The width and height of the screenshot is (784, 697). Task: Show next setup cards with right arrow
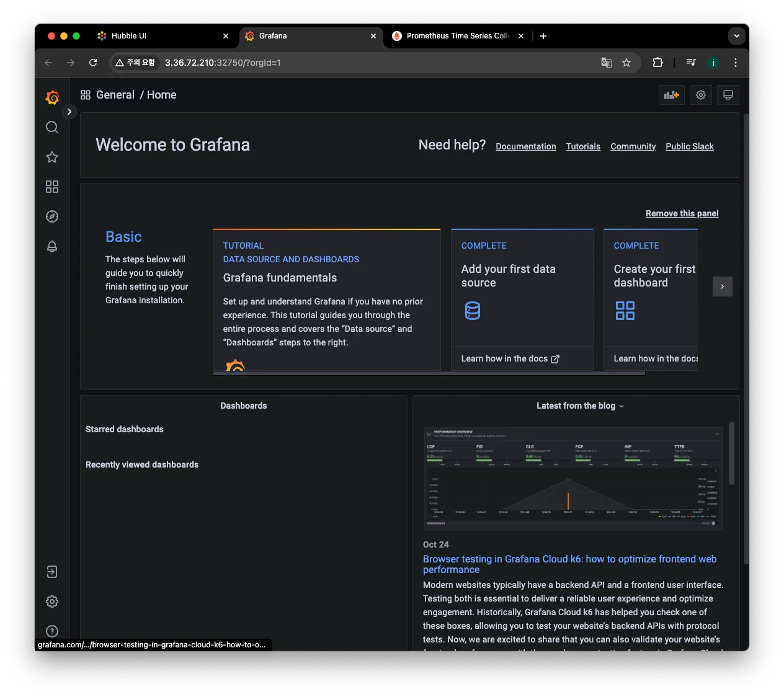click(723, 286)
